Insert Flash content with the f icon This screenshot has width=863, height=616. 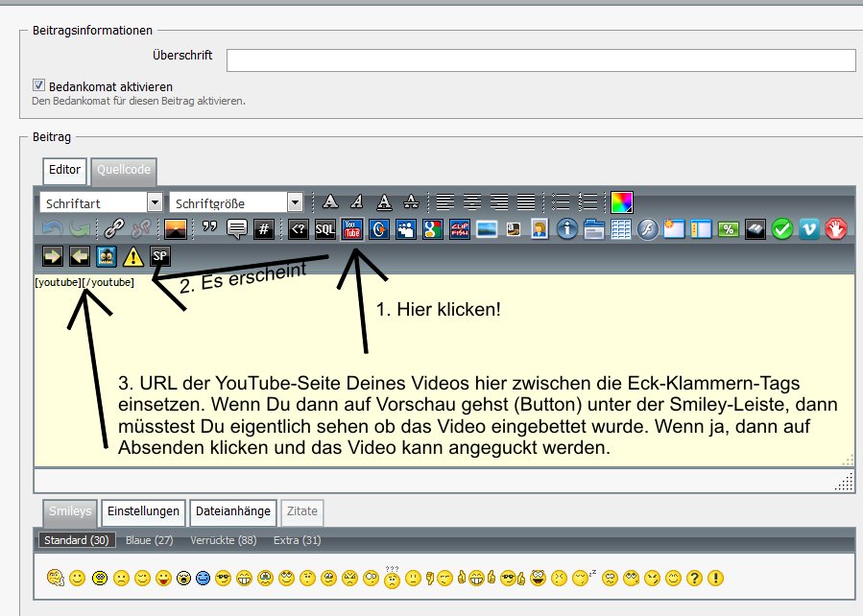(648, 228)
